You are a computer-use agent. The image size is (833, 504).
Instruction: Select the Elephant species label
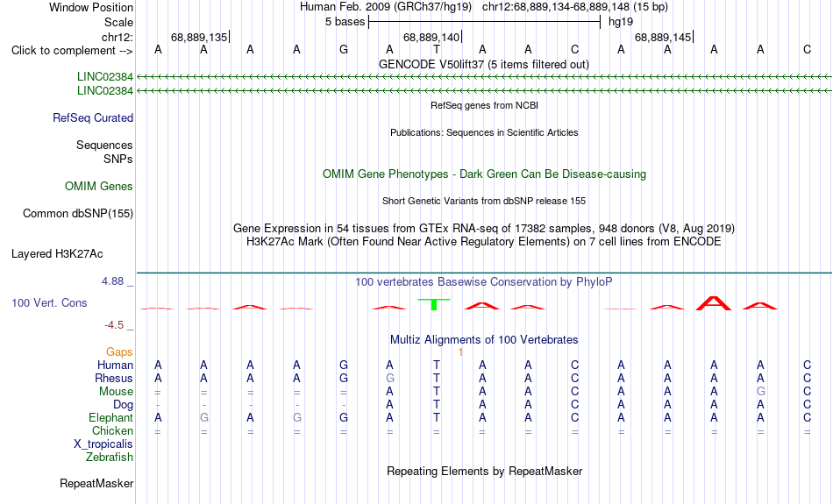[110, 418]
